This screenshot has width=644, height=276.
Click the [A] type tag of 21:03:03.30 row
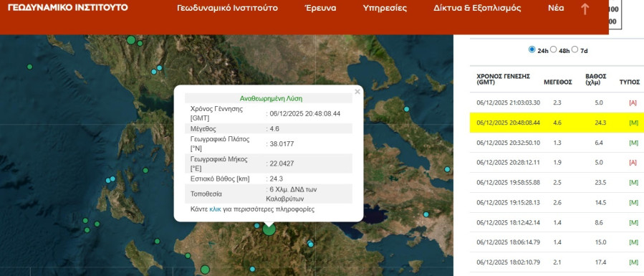pyautogui.click(x=633, y=103)
